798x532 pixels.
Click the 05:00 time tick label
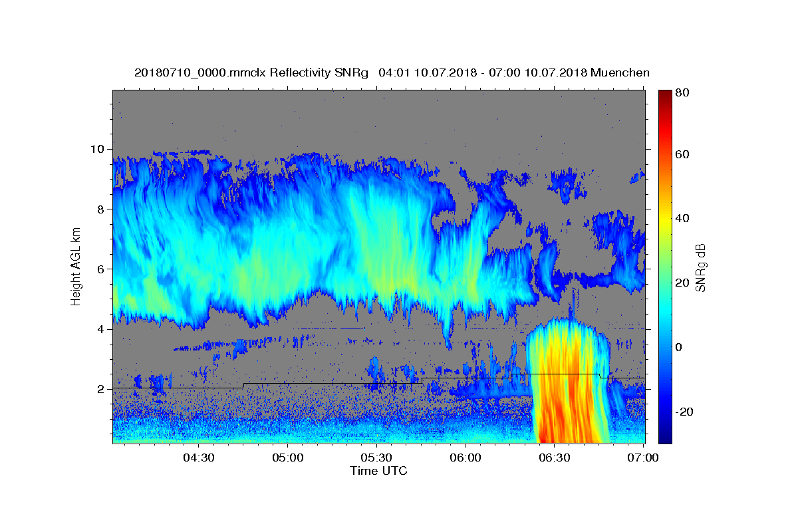point(288,458)
